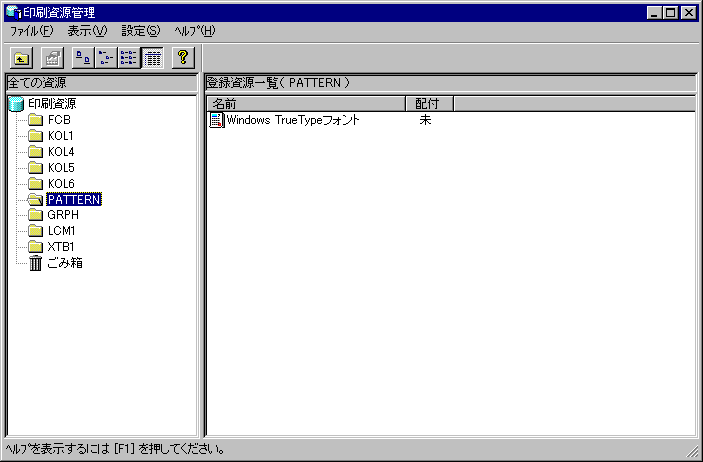Click the 印刷資源管理 title bar app icon

(x=13, y=12)
